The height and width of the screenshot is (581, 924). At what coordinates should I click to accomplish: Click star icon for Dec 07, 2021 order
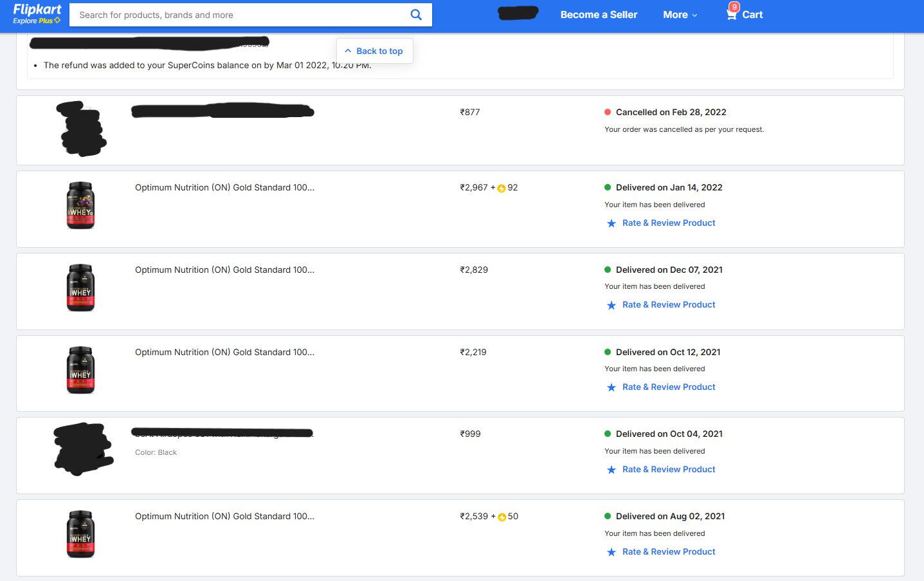pyautogui.click(x=611, y=305)
